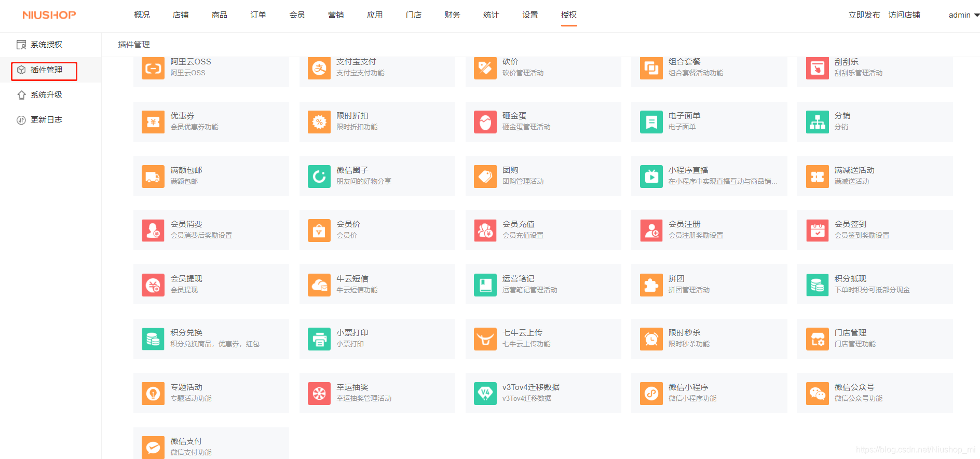Select the 组合套餐 plugin icon
Viewport: 980px width, 459px height.
click(x=651, y=68)
